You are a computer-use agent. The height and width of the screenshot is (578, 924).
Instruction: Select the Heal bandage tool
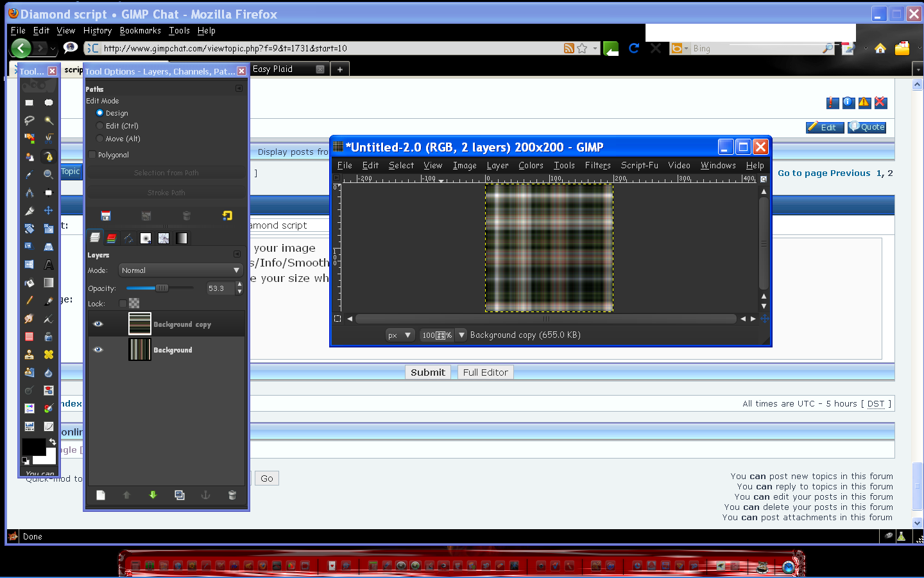48,354
